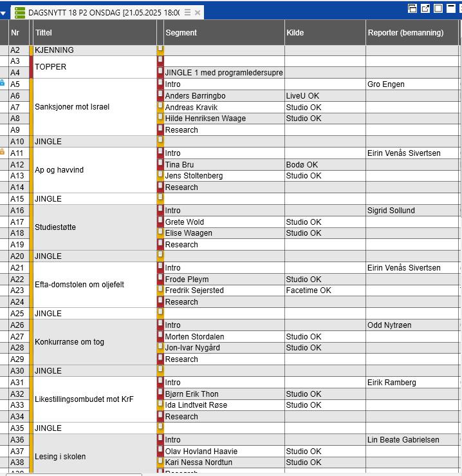Click the script icon beside Jon-Ivar Nygård
This screenshot has height=476, width=462.
click(x=160, y=347)
